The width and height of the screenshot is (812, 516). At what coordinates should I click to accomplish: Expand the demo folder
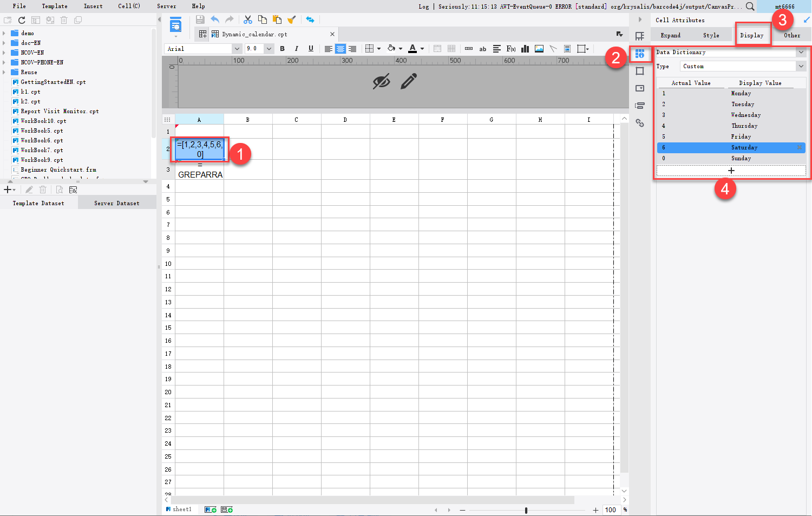4,33
